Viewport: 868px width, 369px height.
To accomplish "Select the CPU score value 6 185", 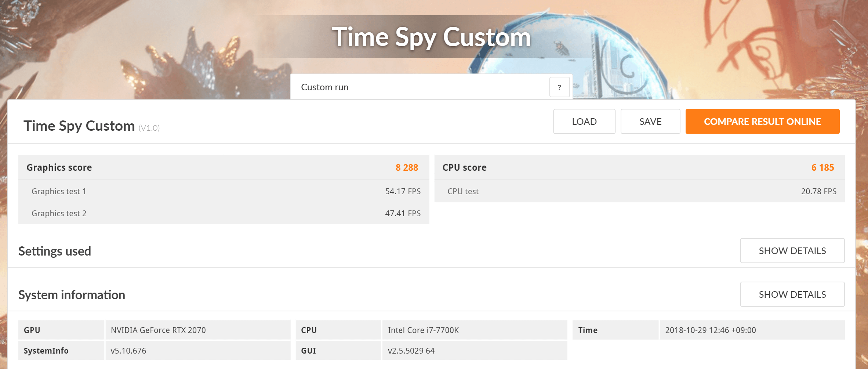I will 822,168.
